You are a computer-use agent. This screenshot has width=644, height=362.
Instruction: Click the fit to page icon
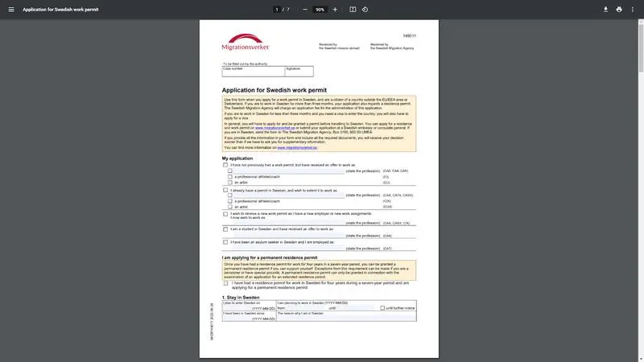pyautogui.click(x=353, y=10)
